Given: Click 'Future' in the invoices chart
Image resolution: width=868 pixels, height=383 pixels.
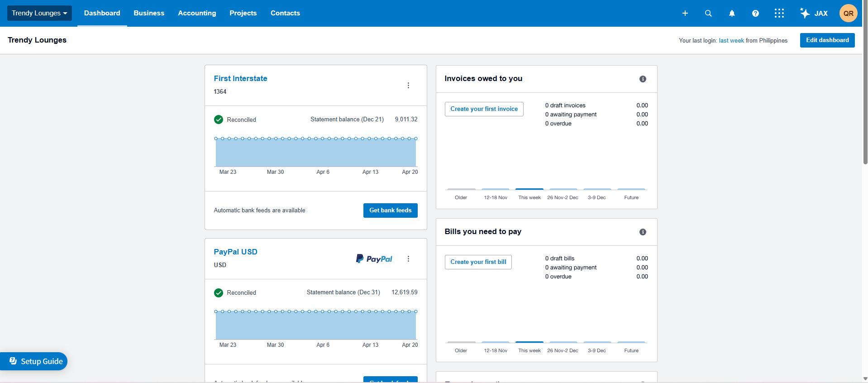Looking at the screenshot, I should pyautogui.click(x=631, y=198).
